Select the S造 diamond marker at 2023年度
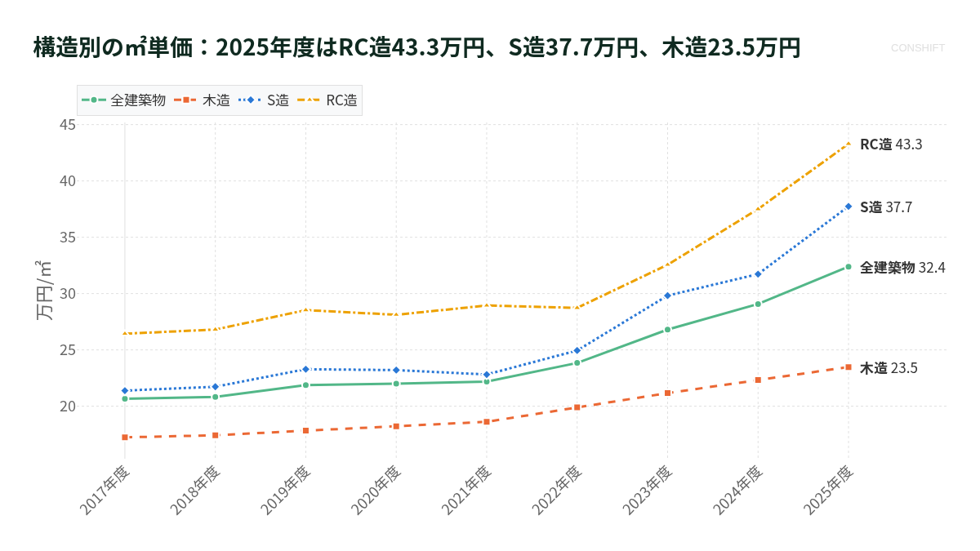The height and width of the screenshot is (551, 980). tap(667, 295)
